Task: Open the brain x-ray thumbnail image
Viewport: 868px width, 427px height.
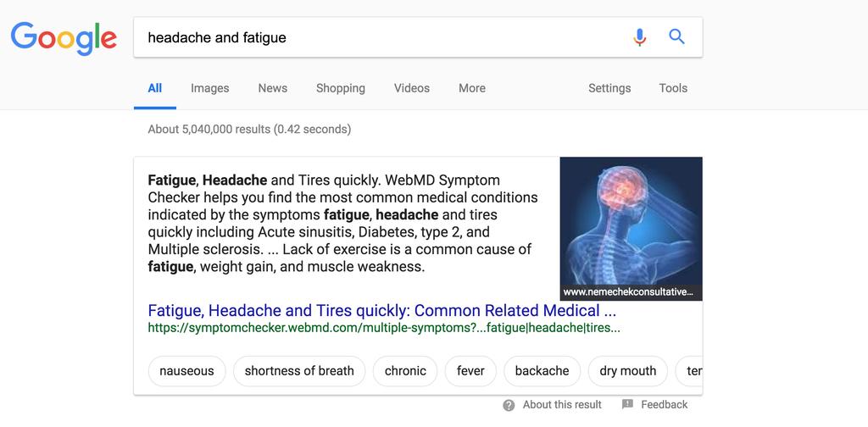Action: 631,229
